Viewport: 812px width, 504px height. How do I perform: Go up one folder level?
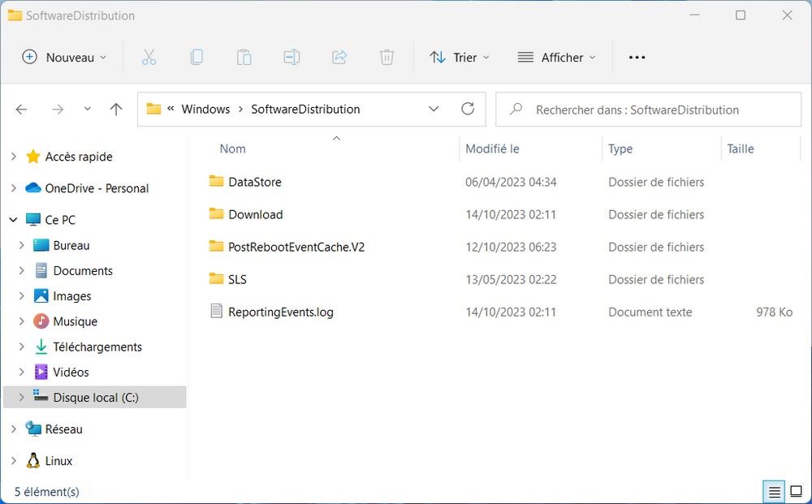point(116,110)
